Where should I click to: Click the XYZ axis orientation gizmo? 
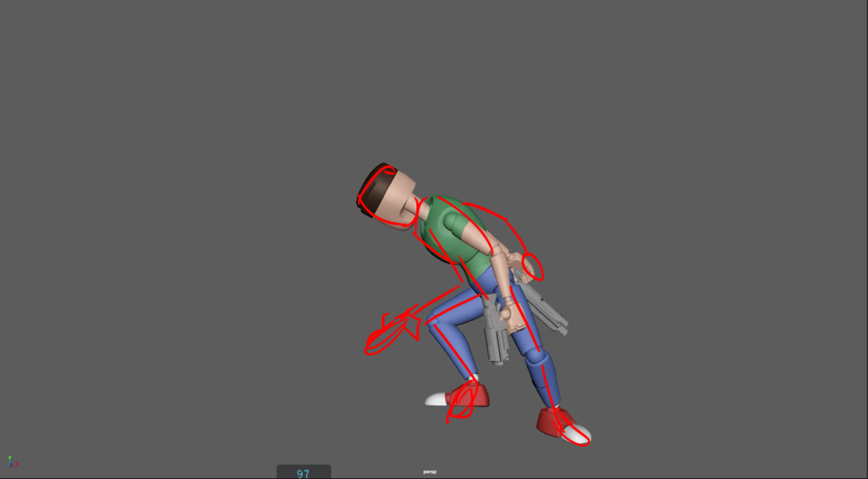coord(12,460)
